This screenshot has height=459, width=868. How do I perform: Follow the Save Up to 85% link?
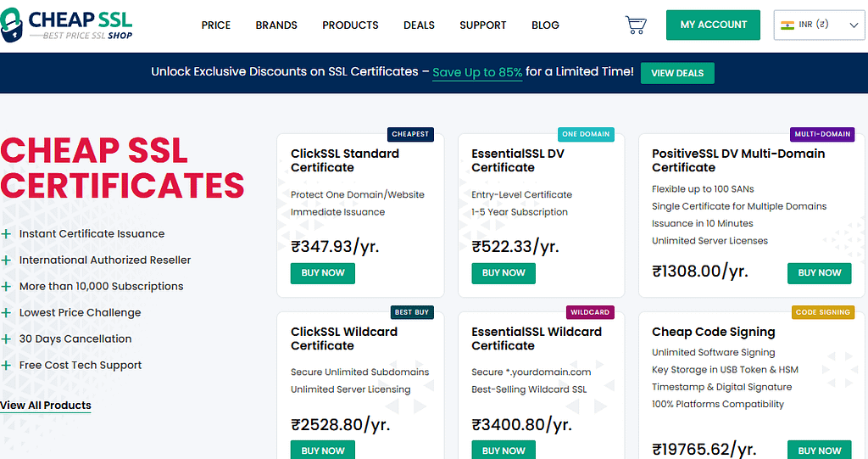tap(477, 72)
